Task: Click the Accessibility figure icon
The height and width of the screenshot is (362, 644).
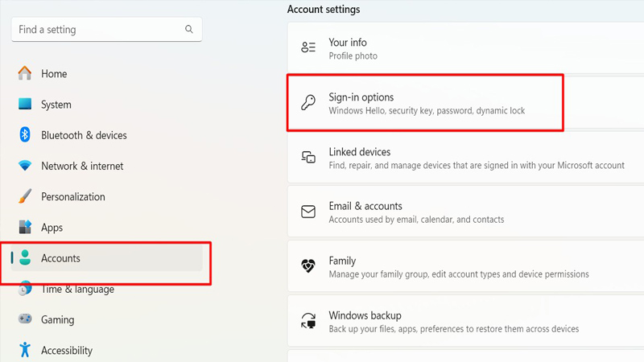Action: click(25, 350)
